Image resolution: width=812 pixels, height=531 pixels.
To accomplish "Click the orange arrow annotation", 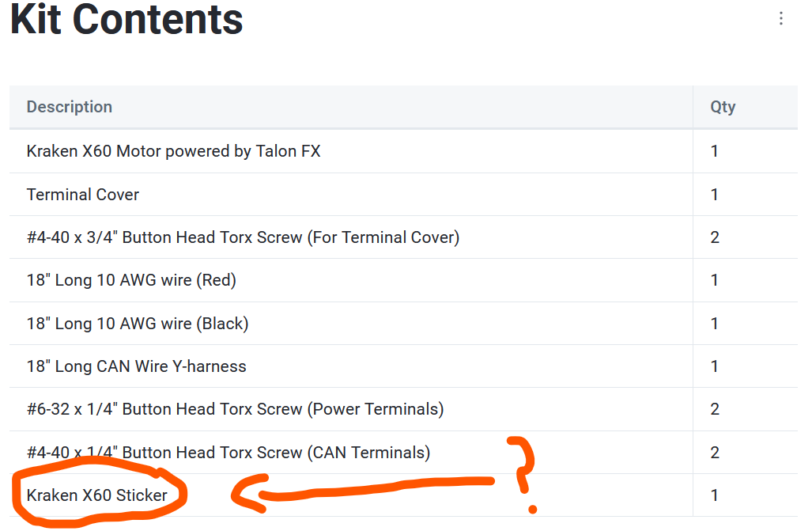I will coord(362,493).
